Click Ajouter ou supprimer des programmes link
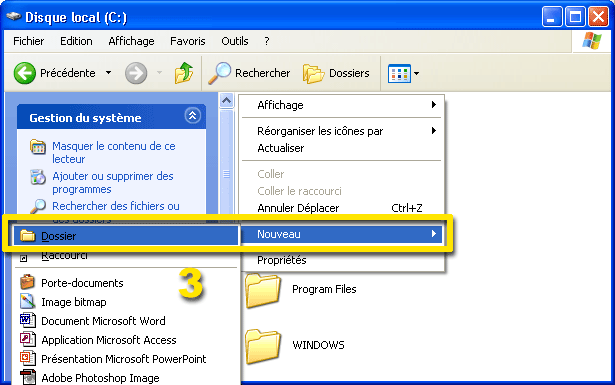615x385 pixels. (113, 182)
